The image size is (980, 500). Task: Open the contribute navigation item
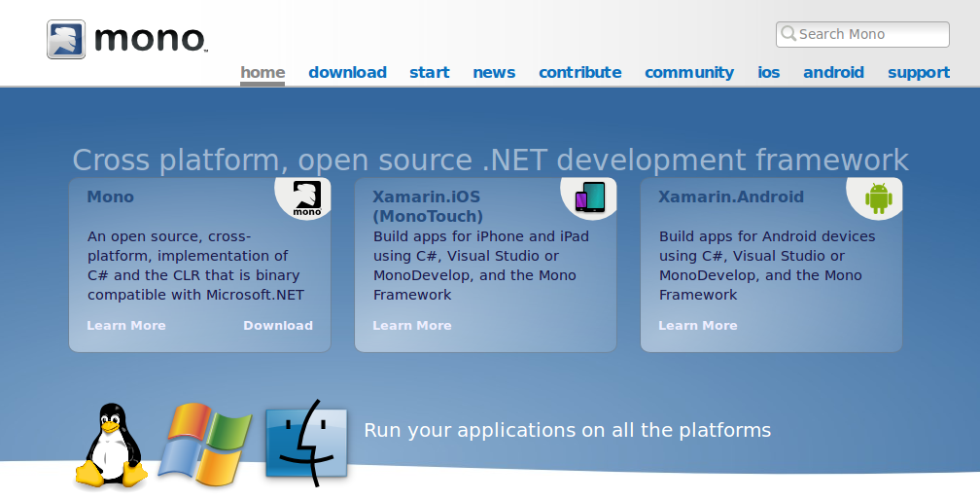click(x=580, y=73)
